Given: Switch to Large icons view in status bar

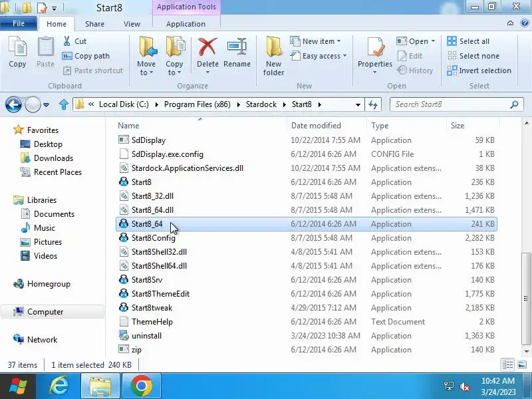Looking at the screenshot, I should pos(522,365).
